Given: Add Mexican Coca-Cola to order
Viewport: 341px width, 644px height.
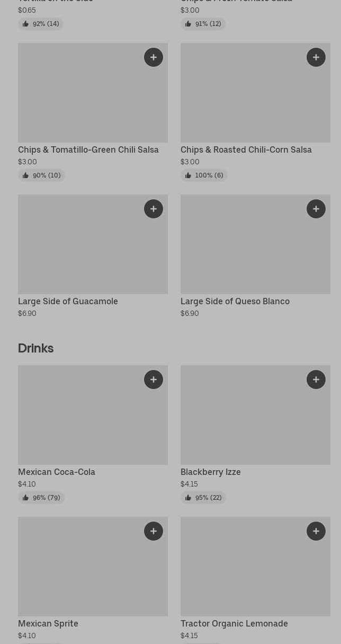Looking at the screenshot, I should click(154, 380).
